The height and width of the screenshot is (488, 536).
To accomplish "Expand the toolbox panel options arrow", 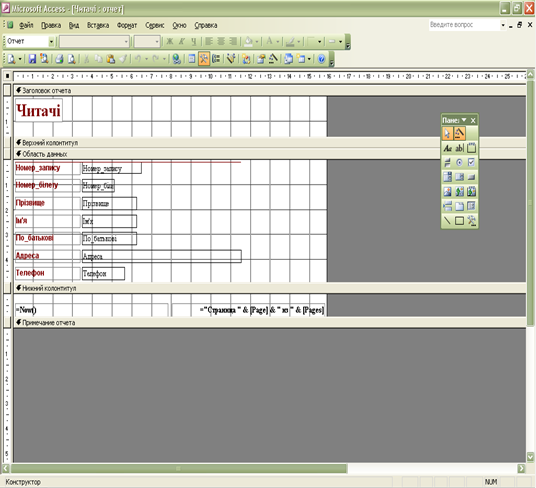I will point(464,120).
